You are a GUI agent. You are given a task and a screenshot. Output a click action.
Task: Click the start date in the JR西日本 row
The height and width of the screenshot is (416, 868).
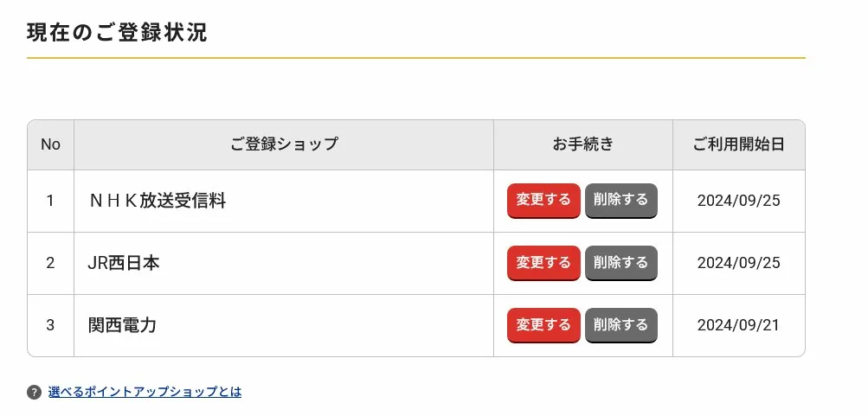(x=738, y=263)
